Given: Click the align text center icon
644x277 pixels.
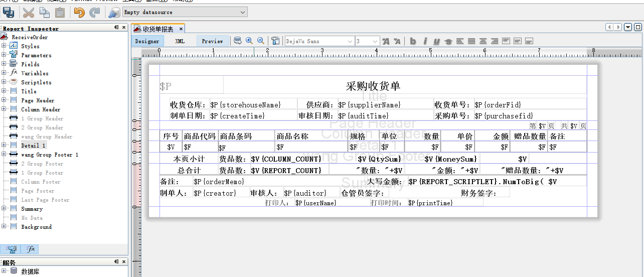Looking at the screenshot, I should click(x=483, y=41).
